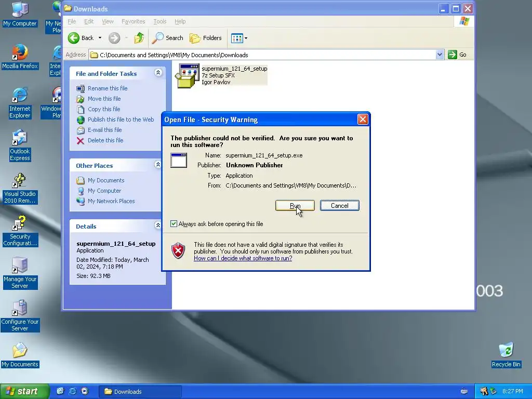Click the Rename this file icon

pyautogui.click(x=81, y=88)
